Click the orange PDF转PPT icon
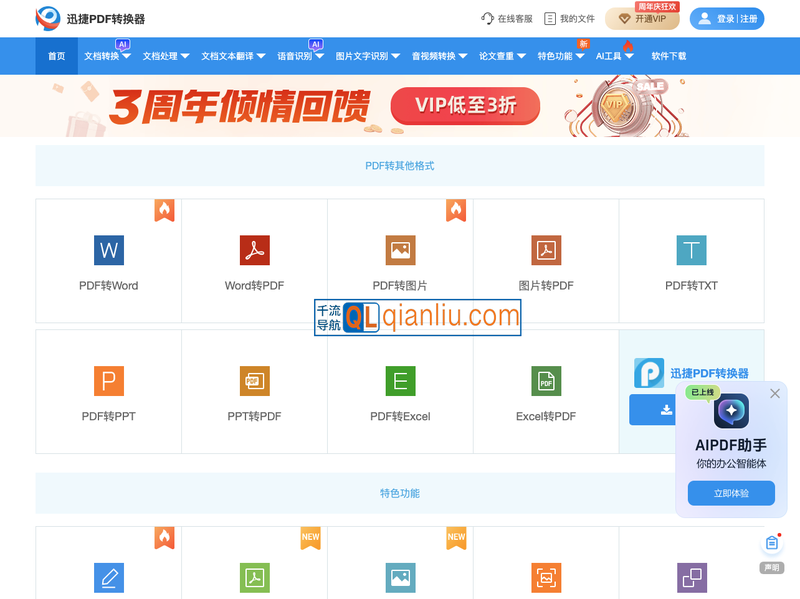Screen dimensions: 800x599 click(108, 381)
